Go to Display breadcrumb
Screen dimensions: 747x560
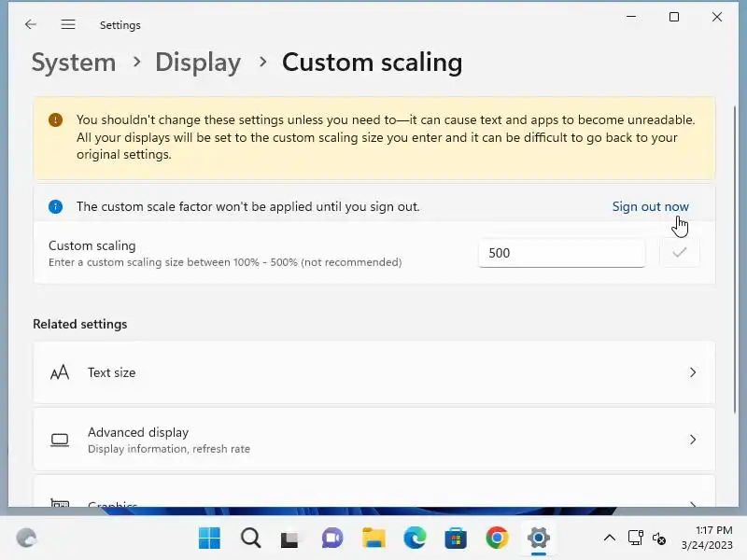198,63
